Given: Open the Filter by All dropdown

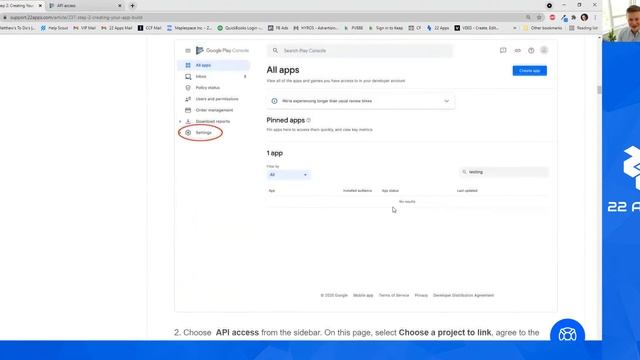Looking at the screenshot, I should (x=288, y=175).
